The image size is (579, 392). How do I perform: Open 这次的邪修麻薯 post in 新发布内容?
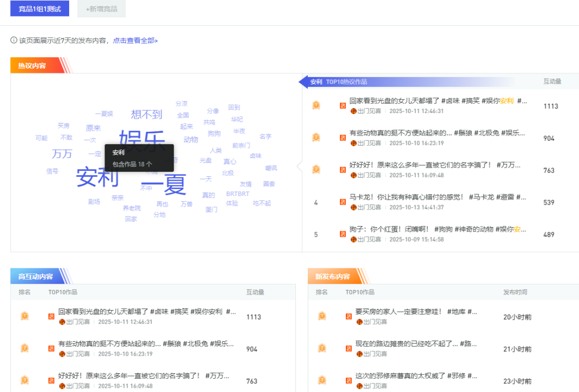[x=416, y=376]
